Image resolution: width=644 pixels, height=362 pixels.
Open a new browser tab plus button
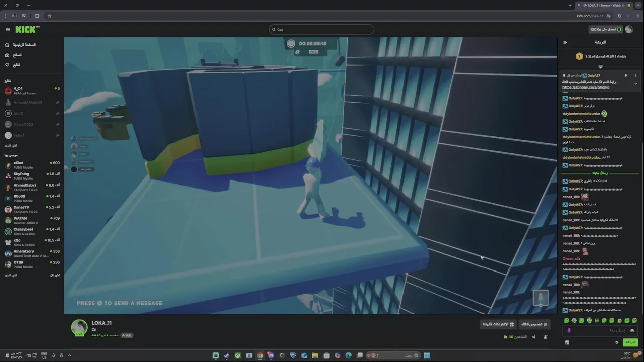[570, 5]
